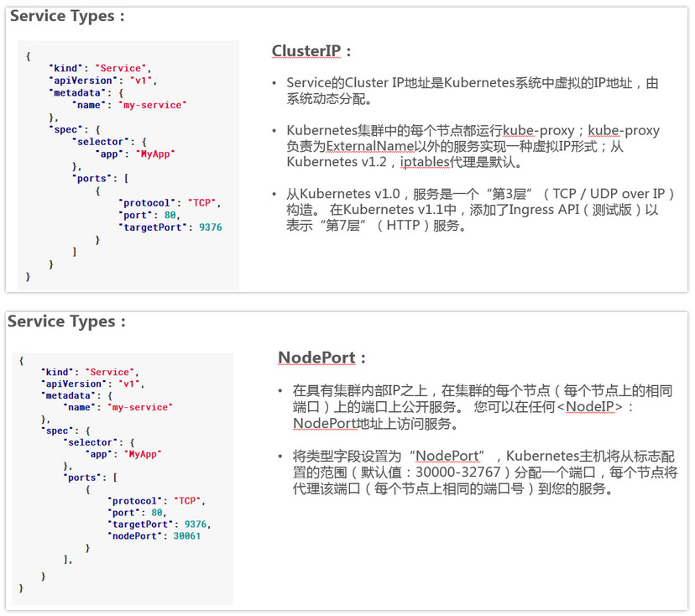
Task: Click the NodePort heading
Action: pos(317,358)
